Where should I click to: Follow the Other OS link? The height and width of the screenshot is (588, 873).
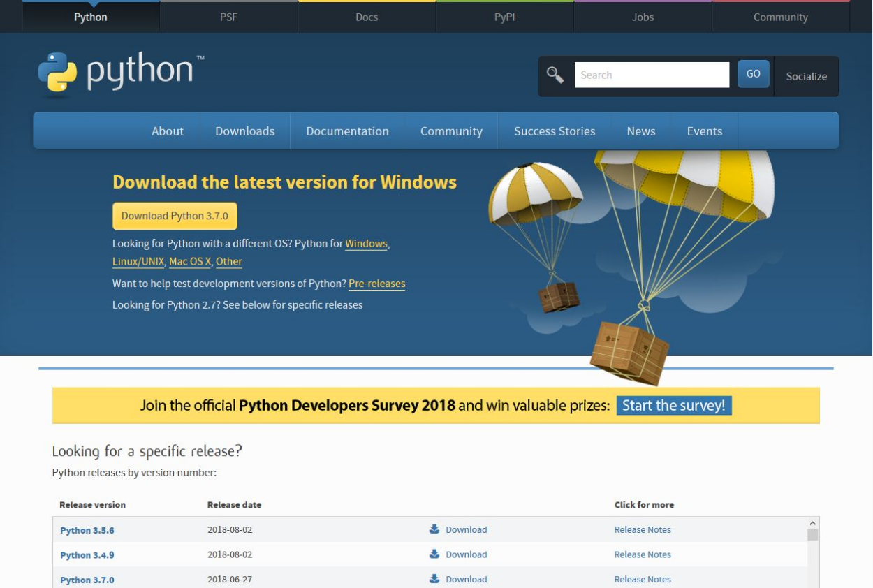[x=229, y=261]
